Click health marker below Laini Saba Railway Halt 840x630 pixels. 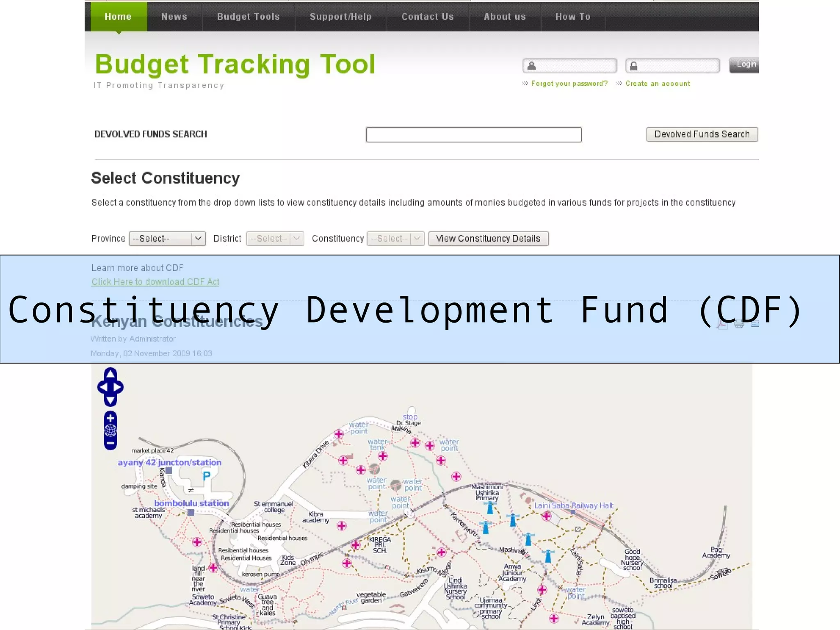coord(546,516)
